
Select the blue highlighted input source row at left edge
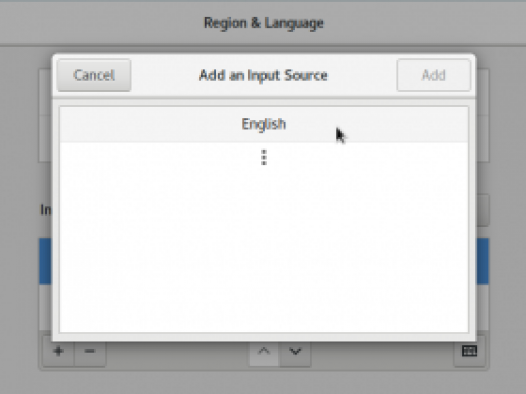coord(45,261)
